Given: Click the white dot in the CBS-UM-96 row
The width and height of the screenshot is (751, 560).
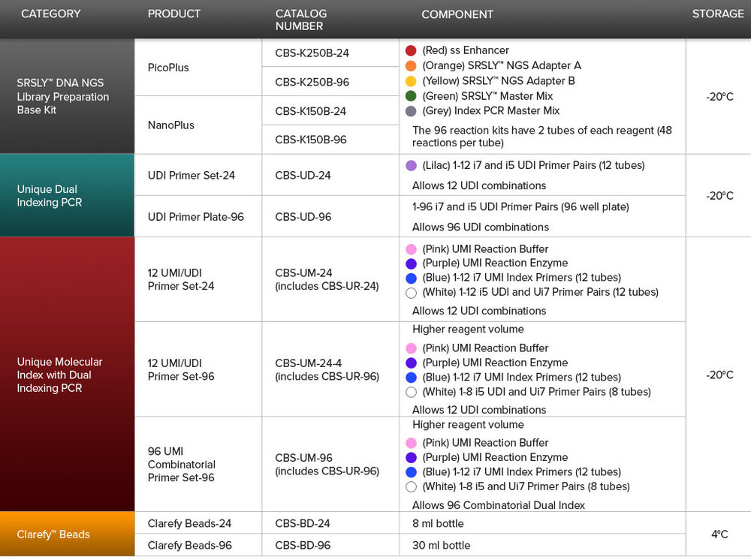Looking at the screenshot, I should (411, 486).
